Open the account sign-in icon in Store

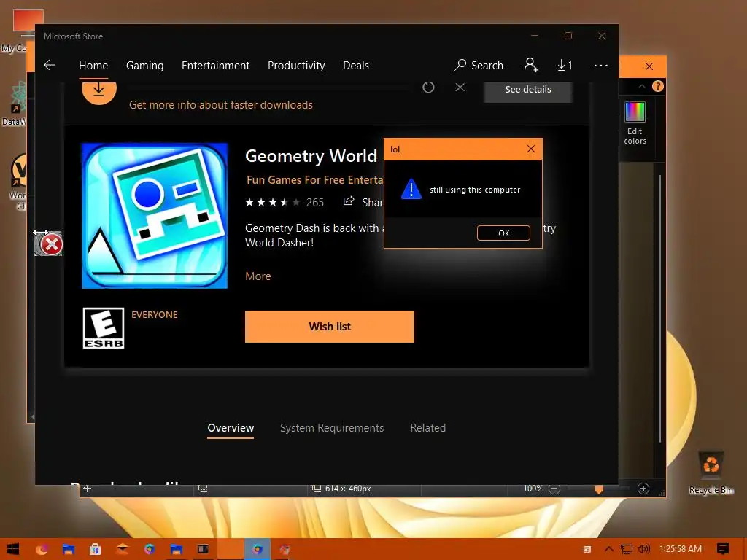click(531, 65)
